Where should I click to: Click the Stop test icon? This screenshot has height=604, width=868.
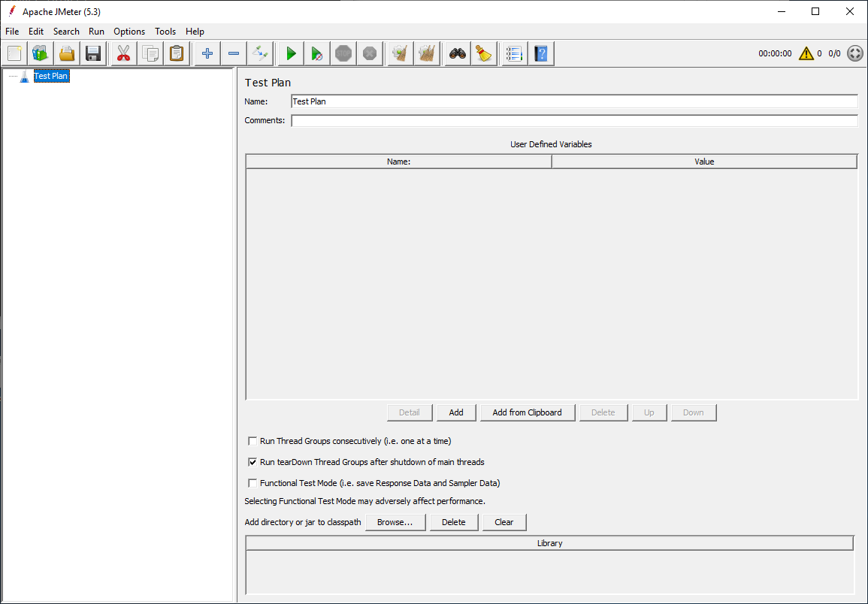tap(343, 53)
